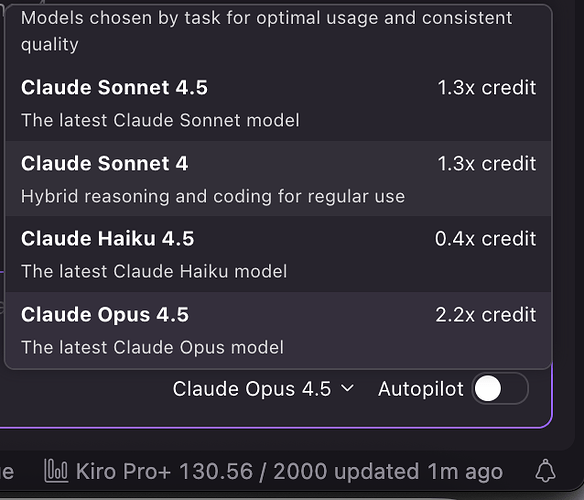584x500 pixels.
Task: Click the 1.3x credit label for Sonnet 4
Action: [487, 164]
